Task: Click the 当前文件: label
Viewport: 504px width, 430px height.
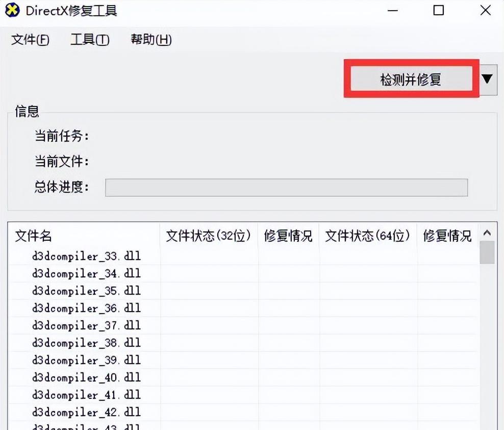Action: coord(62,161)
